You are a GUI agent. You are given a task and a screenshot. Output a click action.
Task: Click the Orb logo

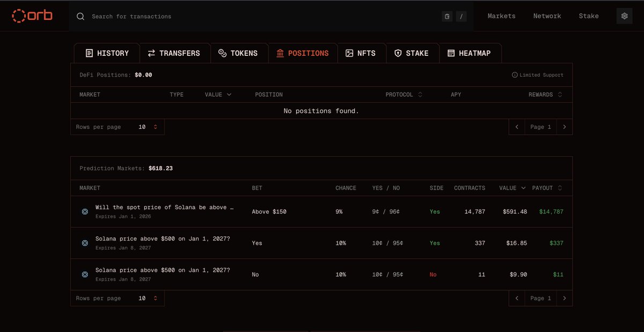(32, 16)
